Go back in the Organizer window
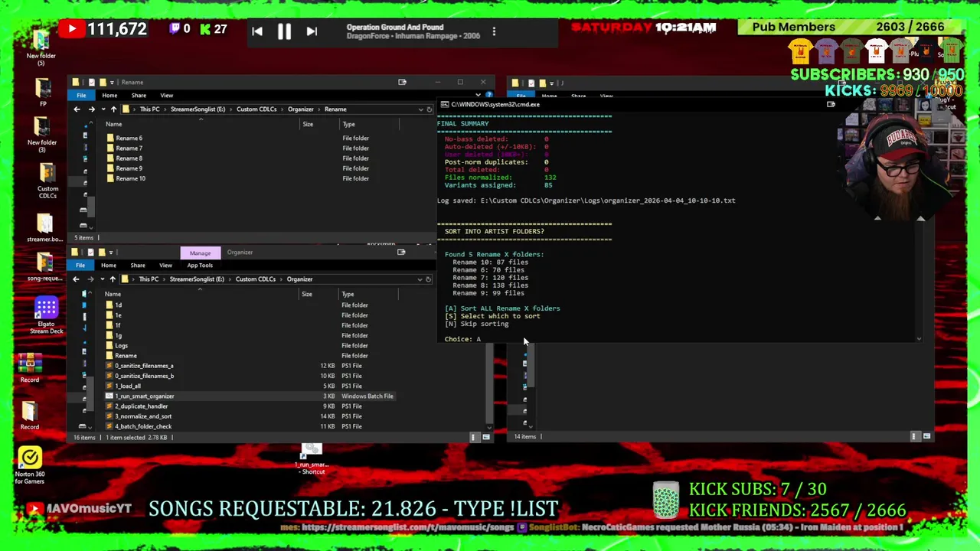The height and width of the screenshot is (551, 980). pyautogui.click(x=76, y=279)
